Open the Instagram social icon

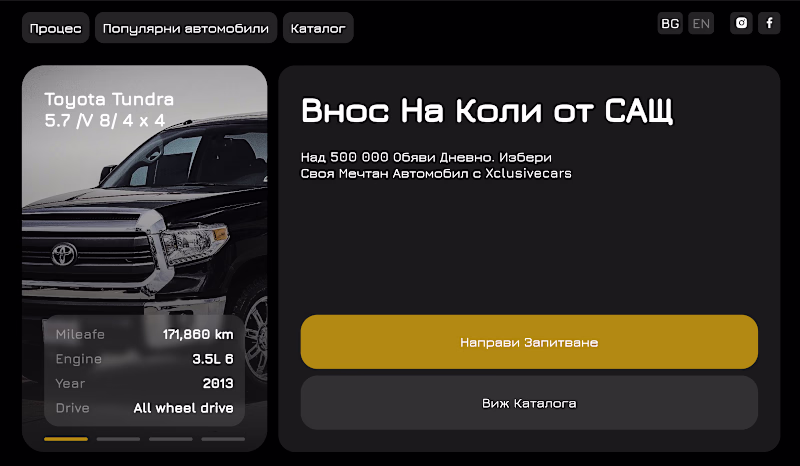coord(741,23)
